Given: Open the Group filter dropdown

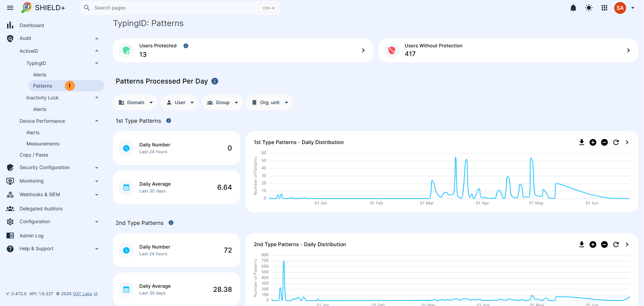Looking at the screenshot, I should tap(223, 102).
